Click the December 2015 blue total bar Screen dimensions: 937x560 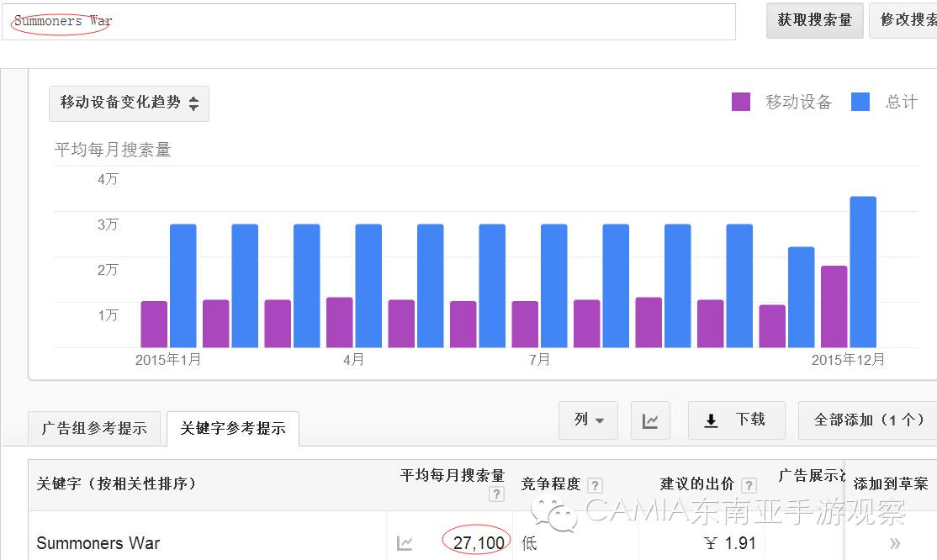pos(863,272)
